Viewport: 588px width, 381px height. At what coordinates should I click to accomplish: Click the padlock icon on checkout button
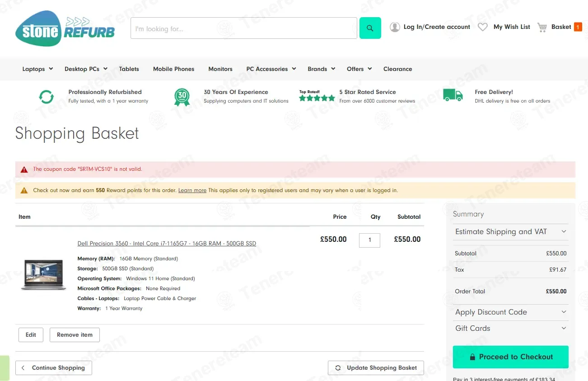point(472,357)
